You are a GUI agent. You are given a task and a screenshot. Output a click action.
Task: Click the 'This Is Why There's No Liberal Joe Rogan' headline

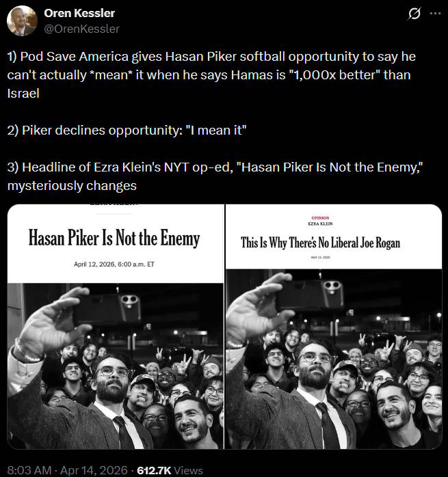click(320, 243)
